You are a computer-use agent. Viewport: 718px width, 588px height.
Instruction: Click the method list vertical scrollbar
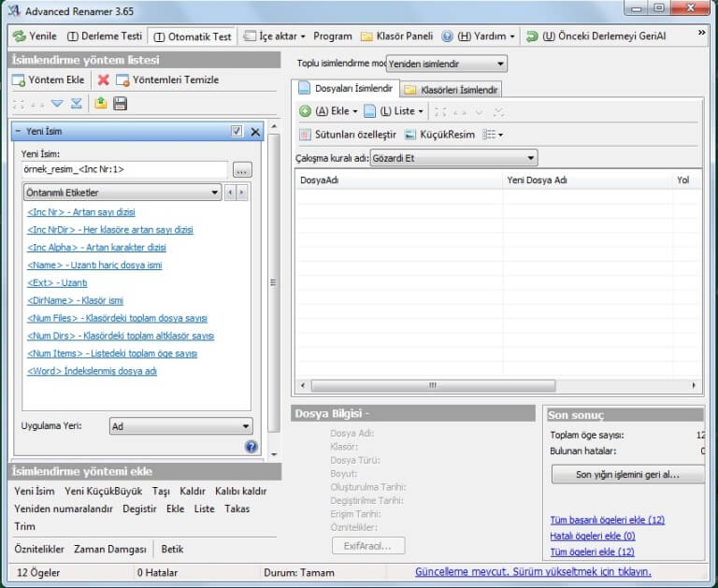click(273, 283)
